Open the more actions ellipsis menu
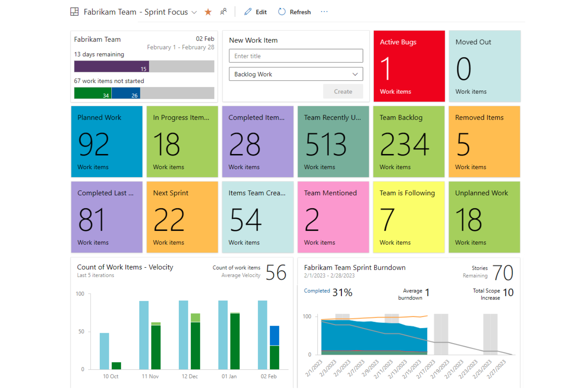 [x=324, y=12]
